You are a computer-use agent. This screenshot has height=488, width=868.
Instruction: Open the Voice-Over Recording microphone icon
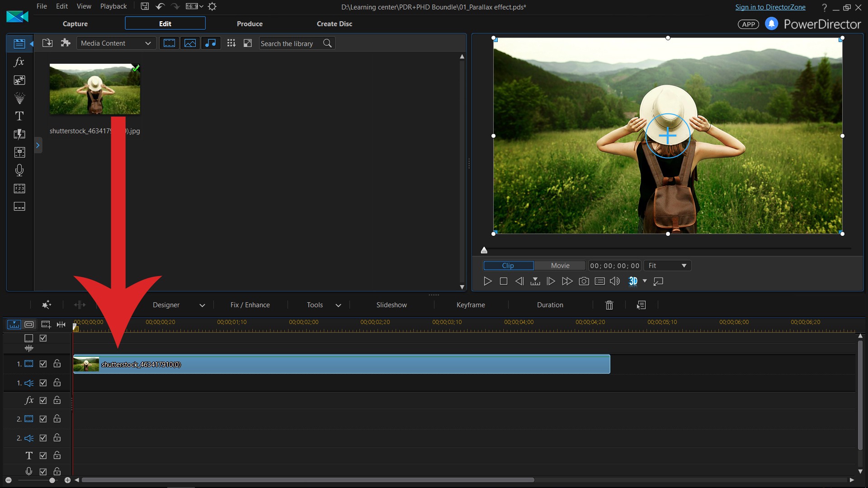tap(19, 170)
